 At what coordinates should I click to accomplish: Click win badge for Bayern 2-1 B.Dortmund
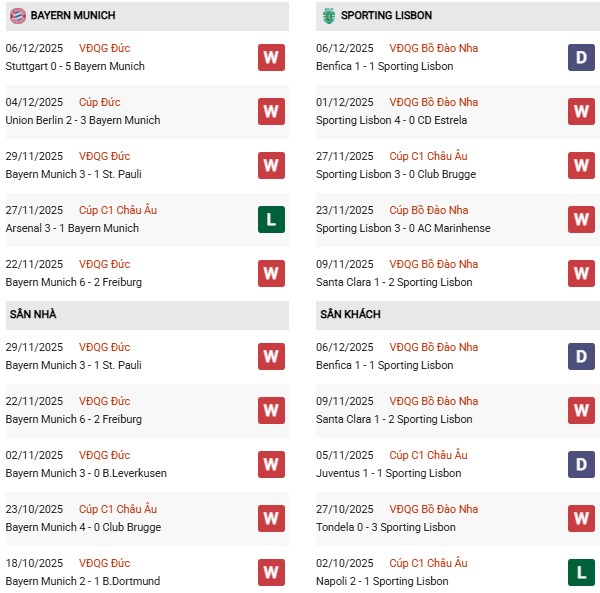pos(271,572)
